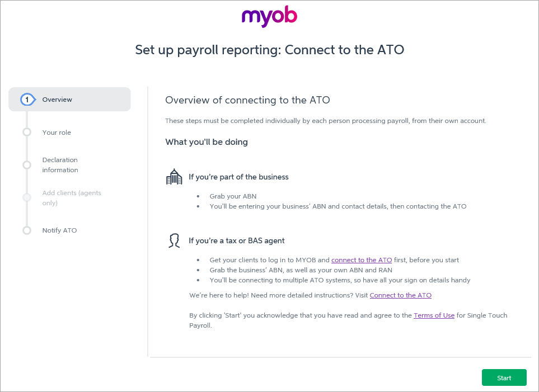Jump to the Notify ATO step
Image resolution: width=539 pixels, height=392 pixels.
(59, 230)
